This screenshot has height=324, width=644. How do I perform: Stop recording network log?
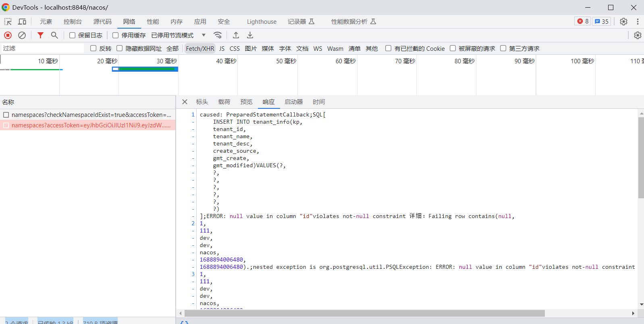8,35
